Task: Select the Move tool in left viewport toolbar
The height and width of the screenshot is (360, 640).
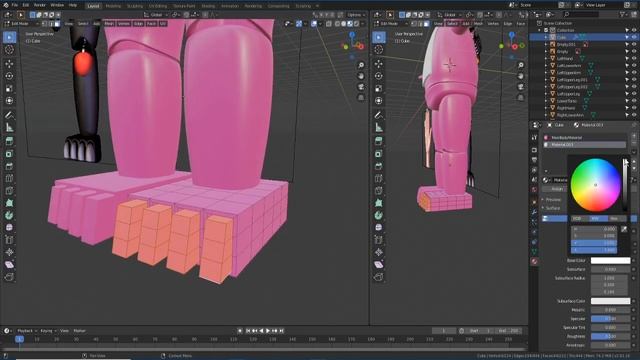Action: coord(9,64)
